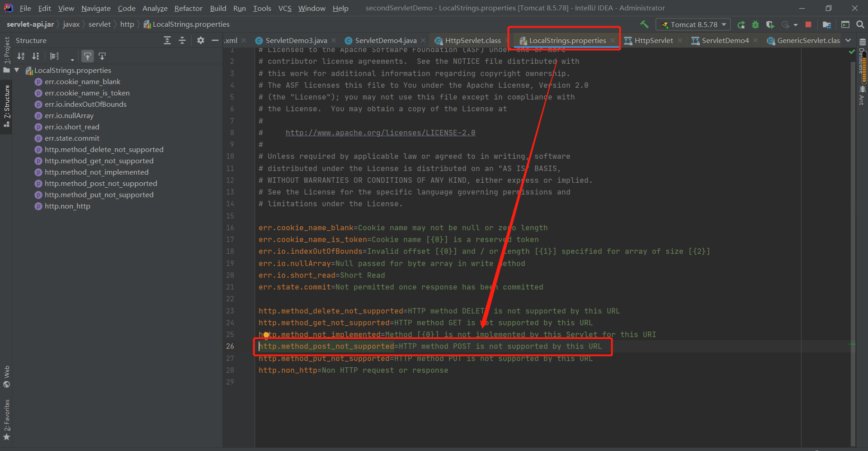Open the Ant tool window side tab

point(862,95)
